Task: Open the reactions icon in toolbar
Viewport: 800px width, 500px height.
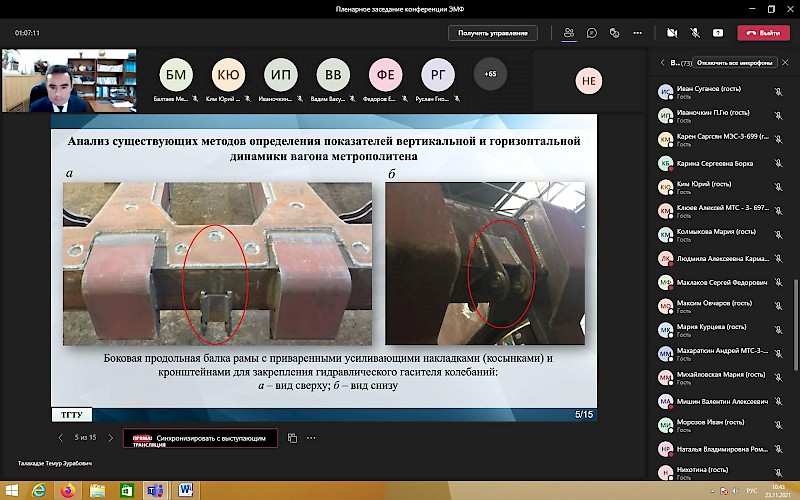Action: [615, 33]
